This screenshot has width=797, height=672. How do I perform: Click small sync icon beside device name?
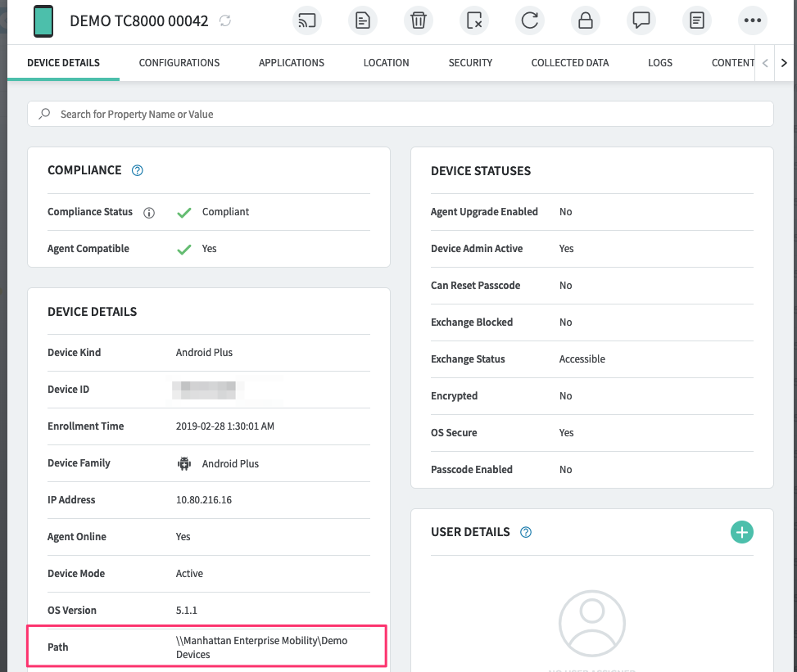pos(225,21)
